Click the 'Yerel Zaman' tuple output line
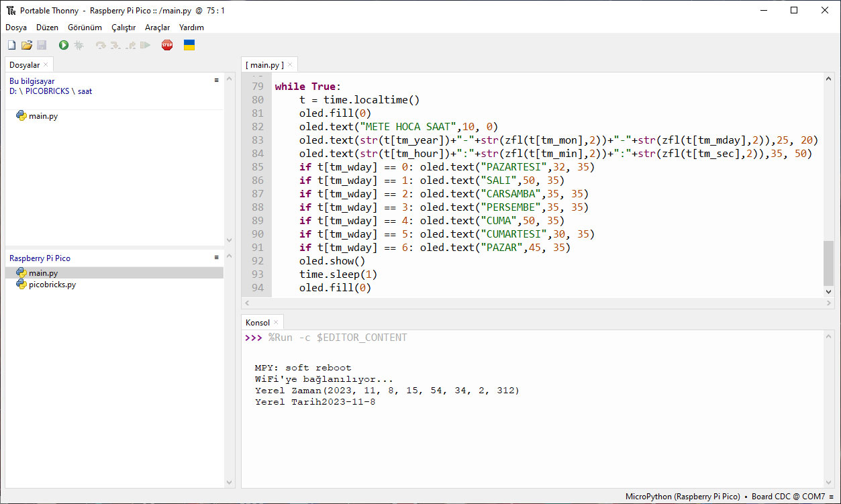This screenshot has width=841, height=504. 387,391
